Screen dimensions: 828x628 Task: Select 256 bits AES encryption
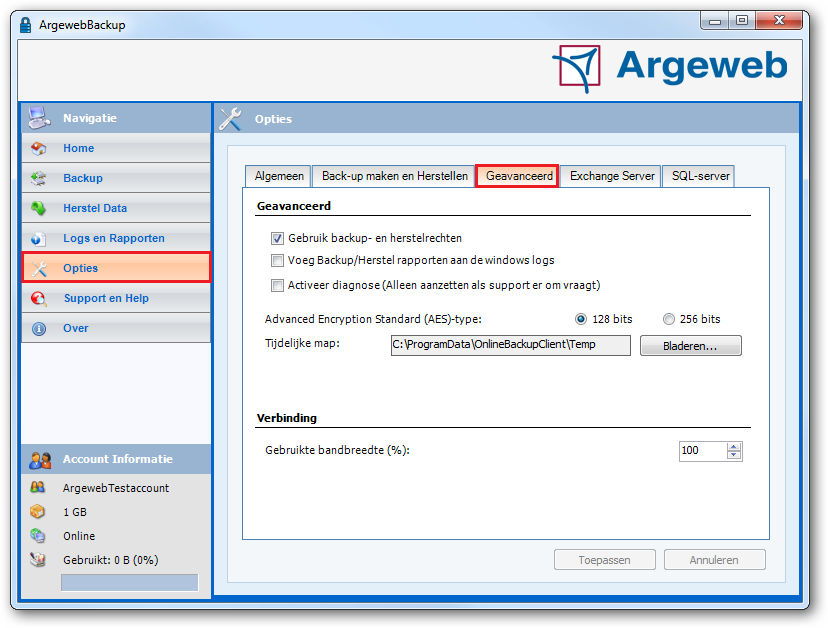669,319
